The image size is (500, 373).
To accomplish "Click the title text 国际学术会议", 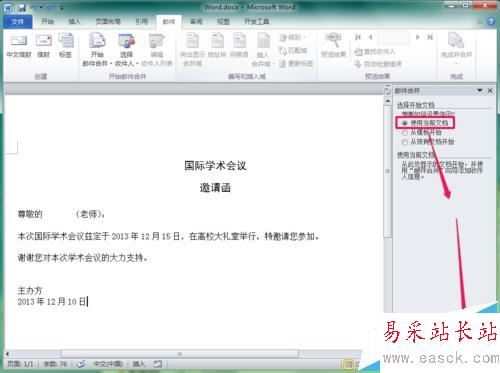I will [x=215, y=166].
